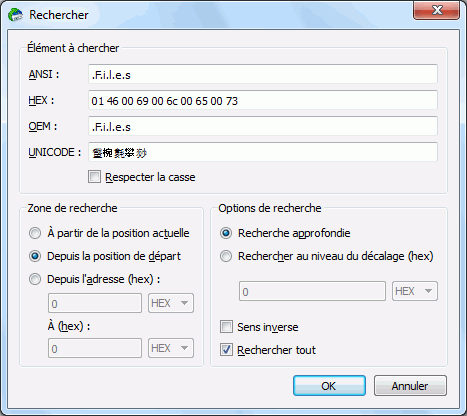Focus the OEM text field
467x416 pixels.
pyautogui.click(x=263, y=126)
